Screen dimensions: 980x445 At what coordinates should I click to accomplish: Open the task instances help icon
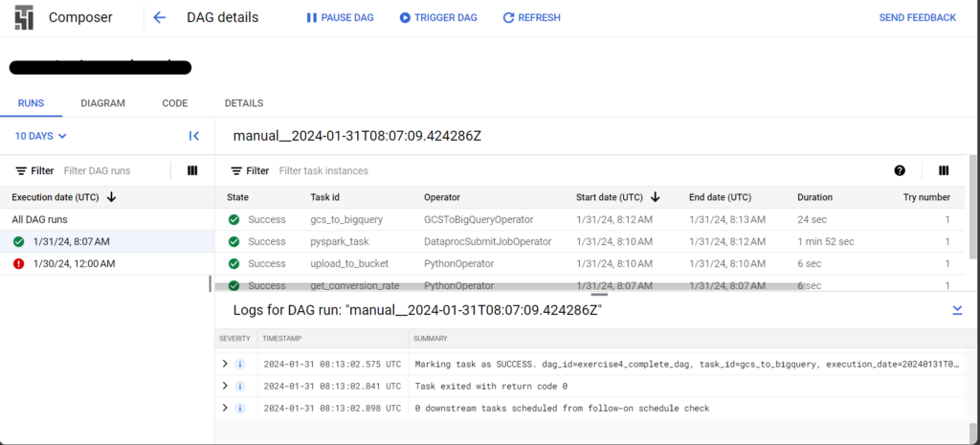[x=900, y=170]
